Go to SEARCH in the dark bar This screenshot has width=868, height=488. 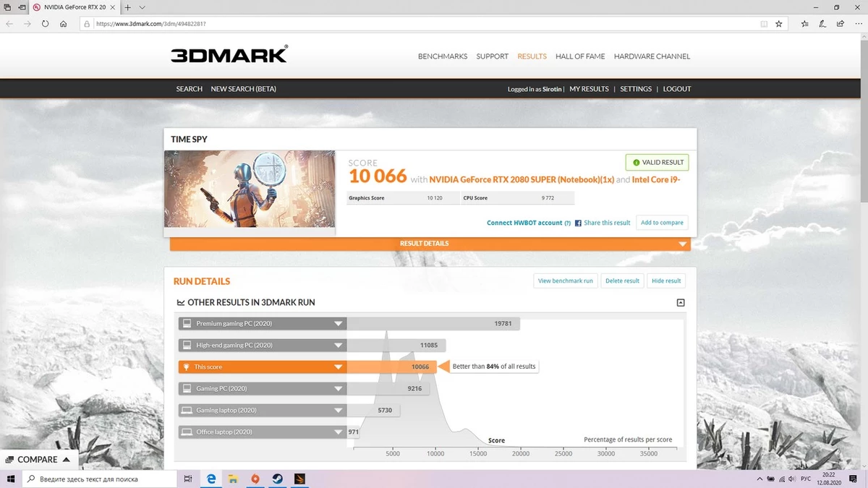coord(190,89)
